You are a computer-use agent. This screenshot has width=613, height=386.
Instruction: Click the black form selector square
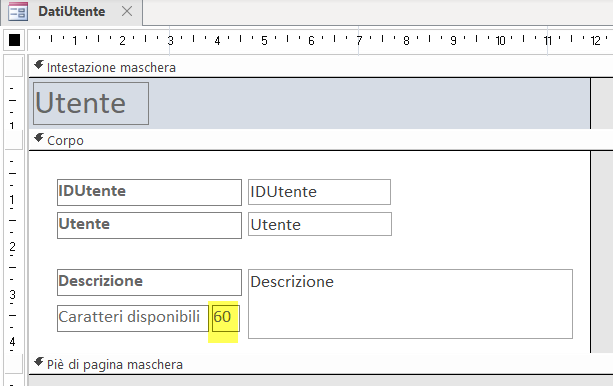14,40
